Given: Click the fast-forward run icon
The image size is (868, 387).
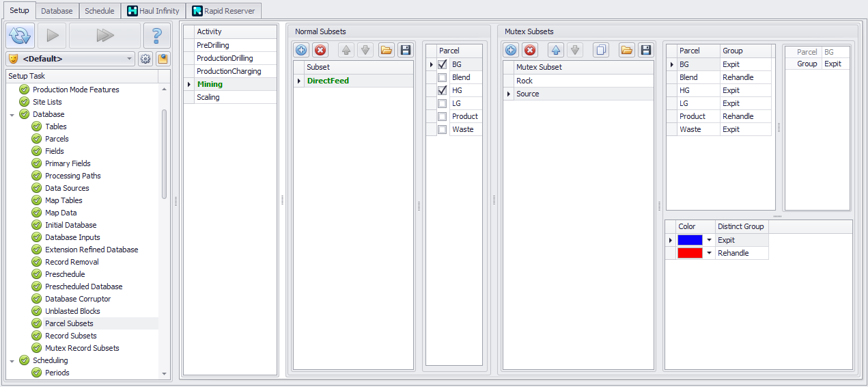Looking at the screenshot, I should click(104, 36).
